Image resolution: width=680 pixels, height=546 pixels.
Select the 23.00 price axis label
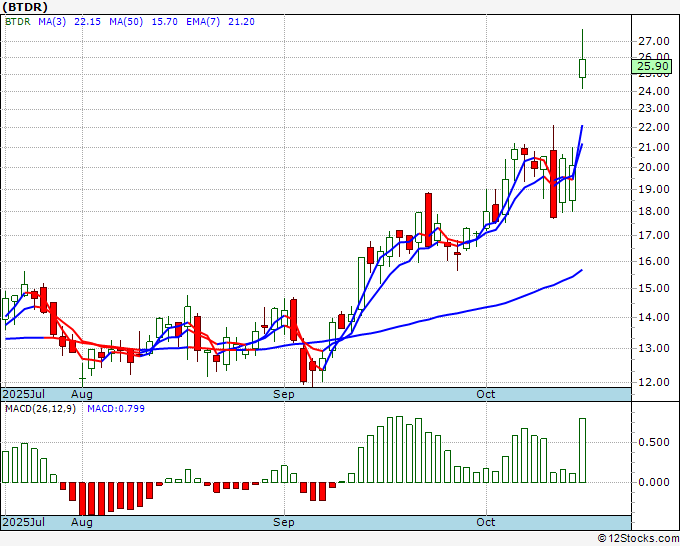654,108
